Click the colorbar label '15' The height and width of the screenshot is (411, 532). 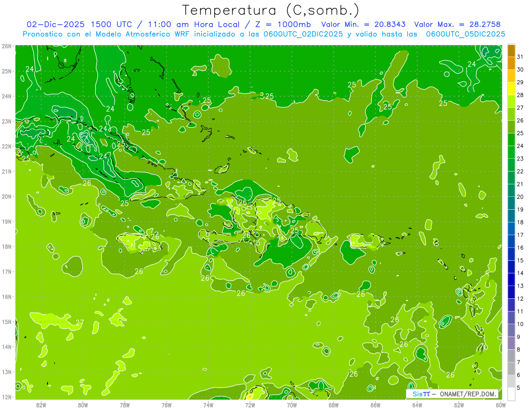click(520, 260)
